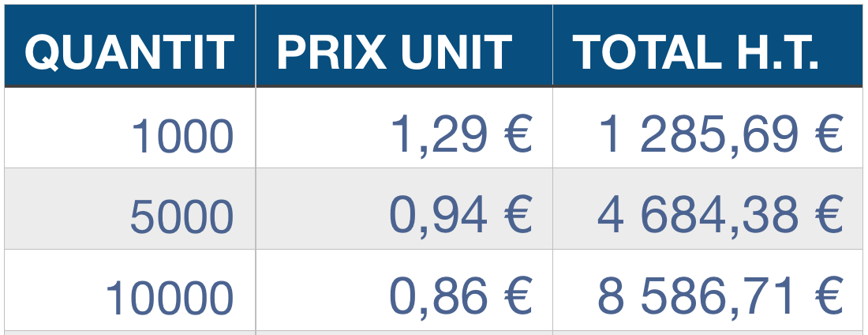Click the TOTAL H.T. column header
The height and width of the screenshot is (335, 868).
[708, 46]
